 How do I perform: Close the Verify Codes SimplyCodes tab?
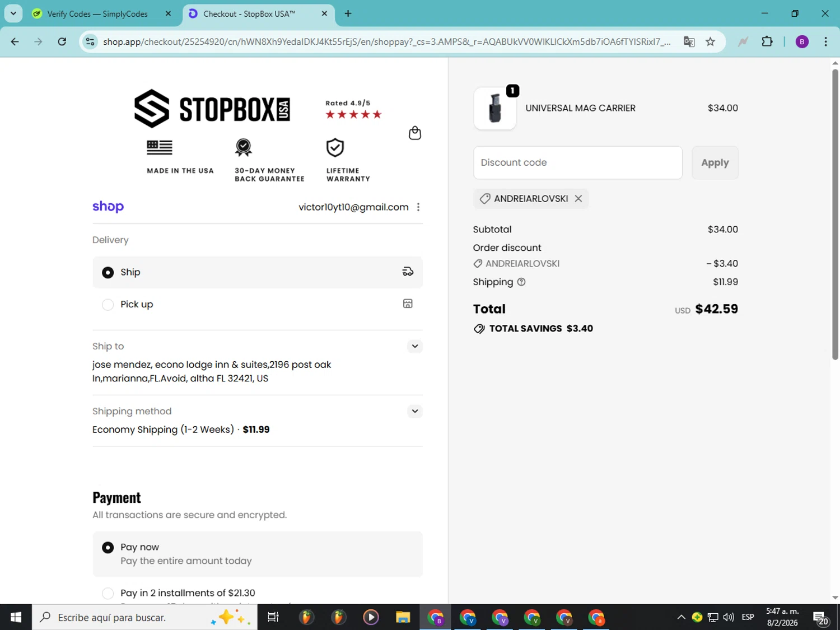coord(168,13)
